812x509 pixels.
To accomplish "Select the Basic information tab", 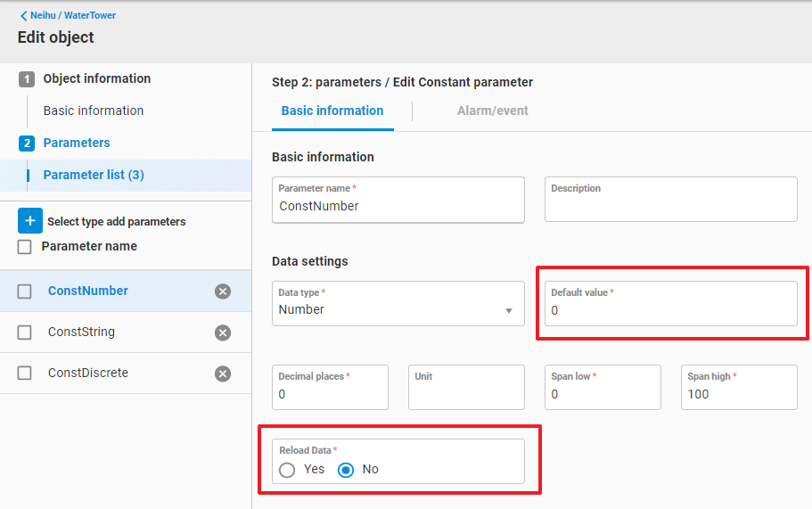I will (332, 111).
